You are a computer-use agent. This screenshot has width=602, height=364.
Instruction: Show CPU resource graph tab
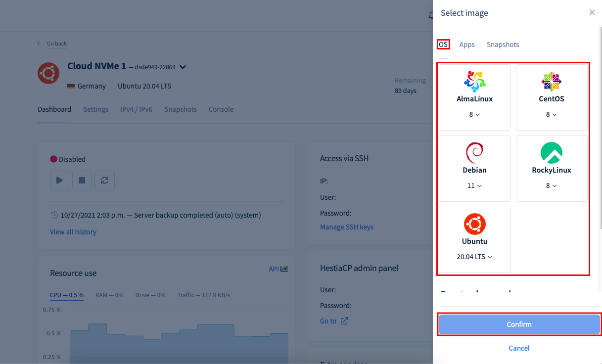pyautogui.click(x=67, y=295)
